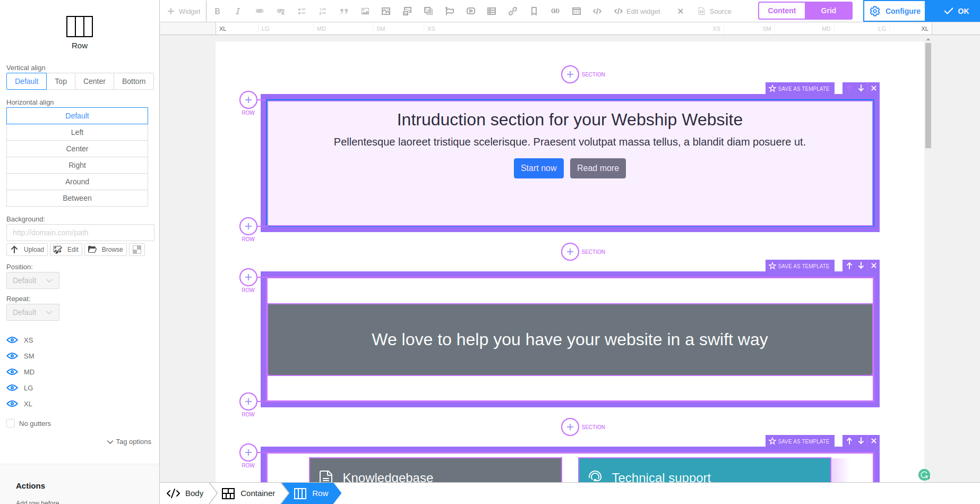This screenshot has height=504, width=980.
Task: Click the slideshow stacked images icon
Action: (x=428, y=11)
